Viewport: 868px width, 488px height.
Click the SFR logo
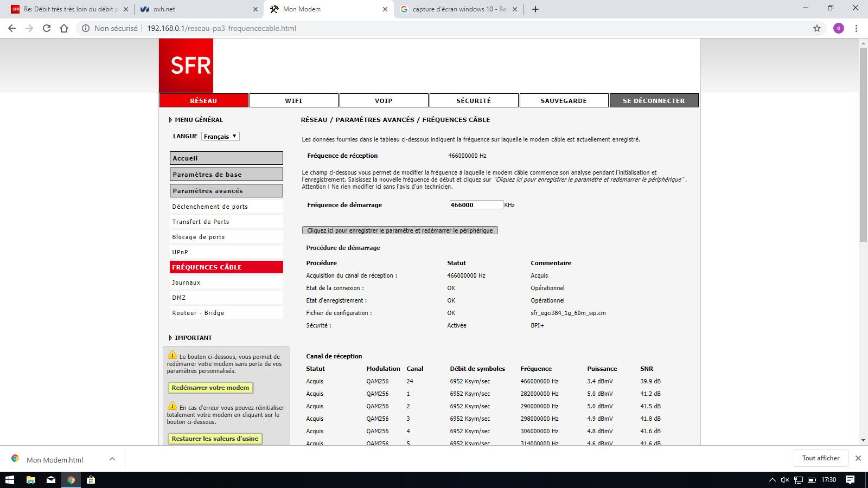tap(186, 66)
